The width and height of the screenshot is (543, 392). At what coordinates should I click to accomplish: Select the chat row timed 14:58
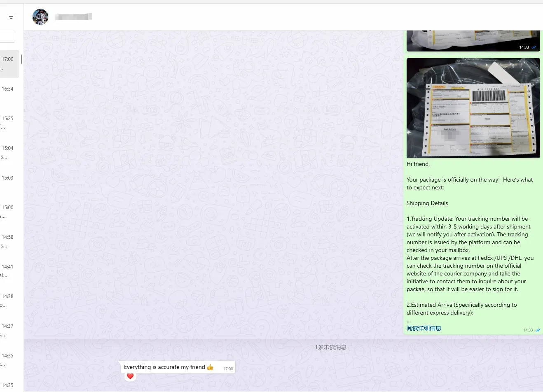pos(9,241)
